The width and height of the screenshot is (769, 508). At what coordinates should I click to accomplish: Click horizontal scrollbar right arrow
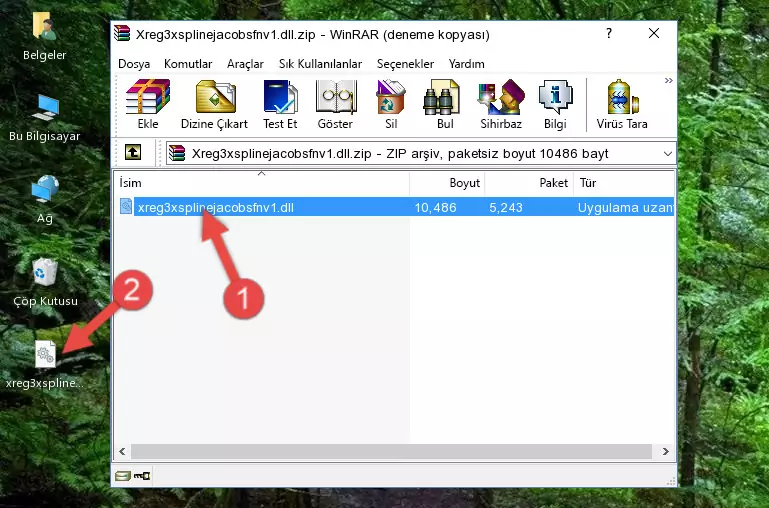pyautogui.click(x=666, y=451)
